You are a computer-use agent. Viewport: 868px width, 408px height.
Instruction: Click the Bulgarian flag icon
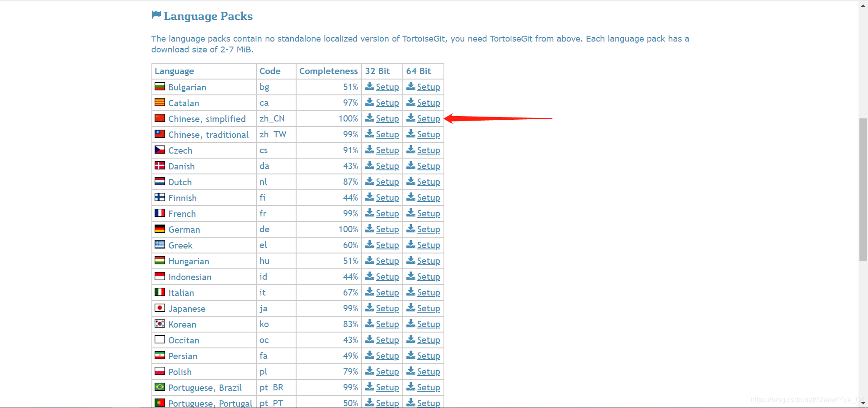(x=160, y=86)
